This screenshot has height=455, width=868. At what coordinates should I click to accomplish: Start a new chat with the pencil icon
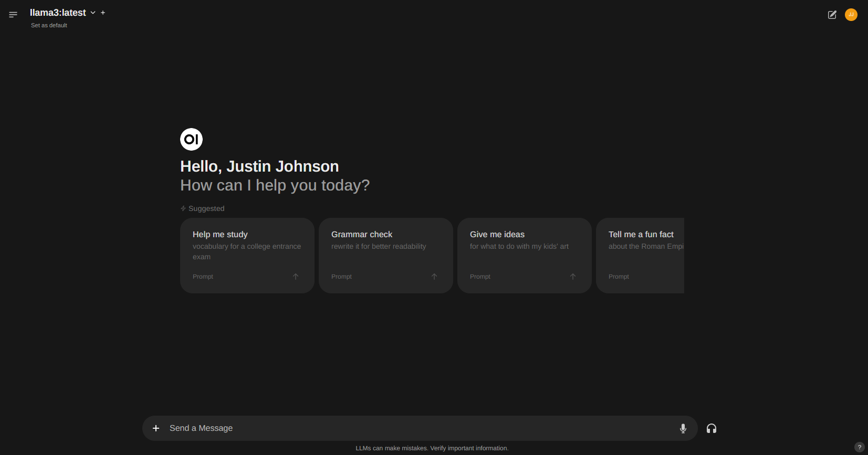pyautogui.click(x=832, y=15)
